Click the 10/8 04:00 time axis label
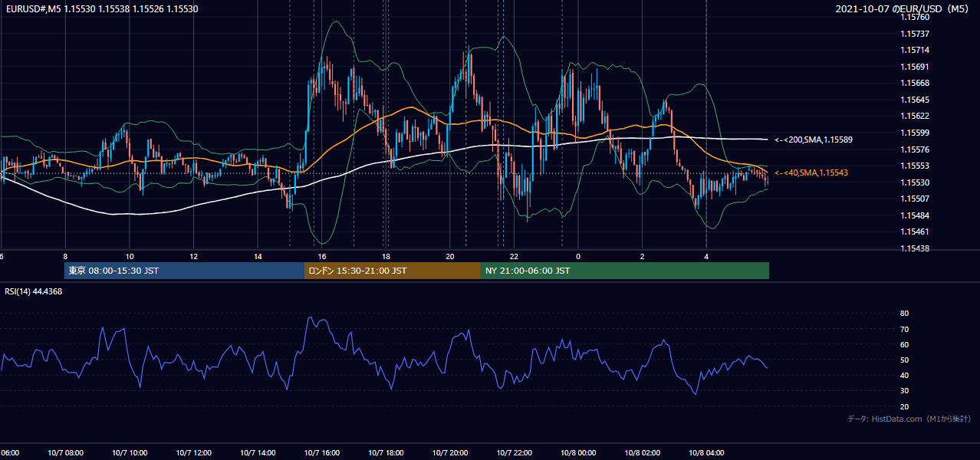Viewport: 980px width, 460px height. click(706, 453)
